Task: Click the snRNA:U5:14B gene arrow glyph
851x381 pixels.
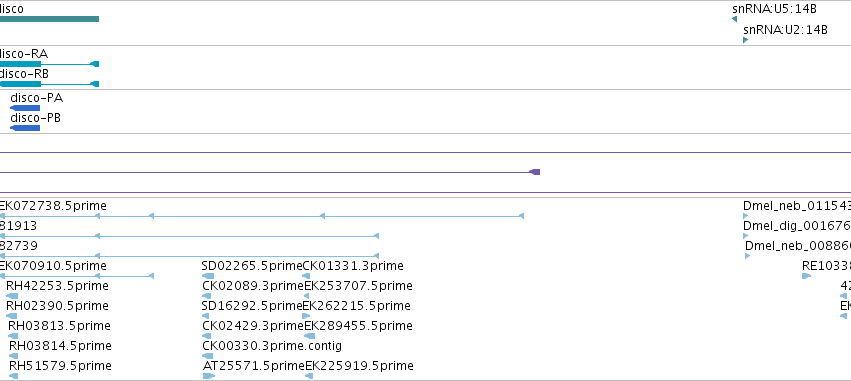Action: pyautogui.click(x=734, y=19)
